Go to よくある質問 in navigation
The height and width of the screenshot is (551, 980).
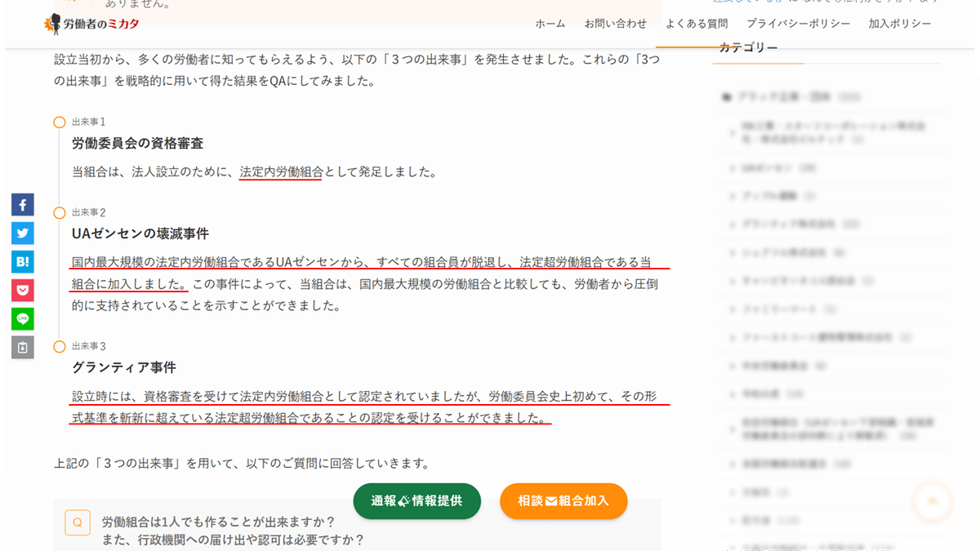(x=697, y=24)
